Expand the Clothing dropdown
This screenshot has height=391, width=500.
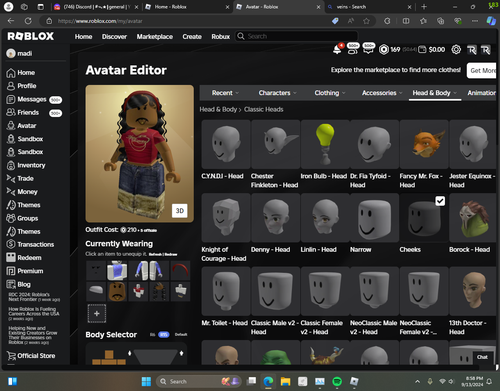coord(330,93)
